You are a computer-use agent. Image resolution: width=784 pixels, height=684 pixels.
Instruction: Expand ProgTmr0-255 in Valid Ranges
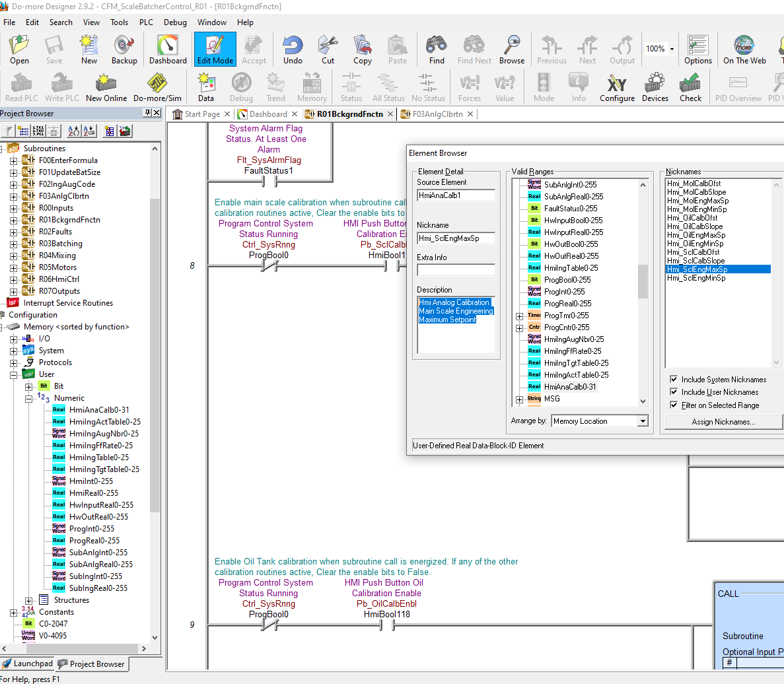pyautogui.click(x=519, y=315)
